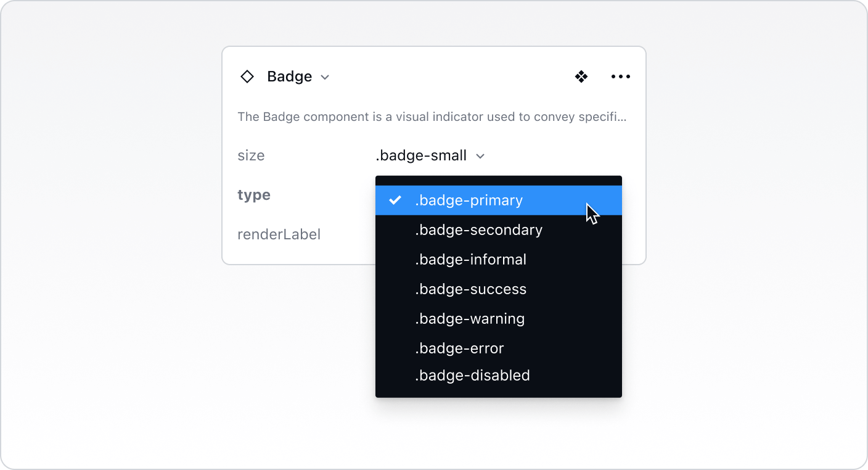Choose the .badge-secondary option
Viewport: 868px width, 470px height.
click(478, 230)
